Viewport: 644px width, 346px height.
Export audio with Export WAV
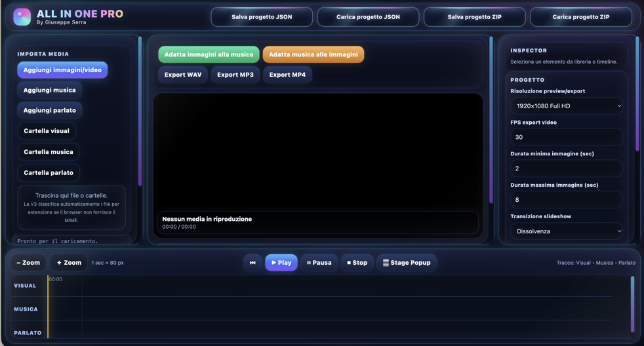point(183,75)
